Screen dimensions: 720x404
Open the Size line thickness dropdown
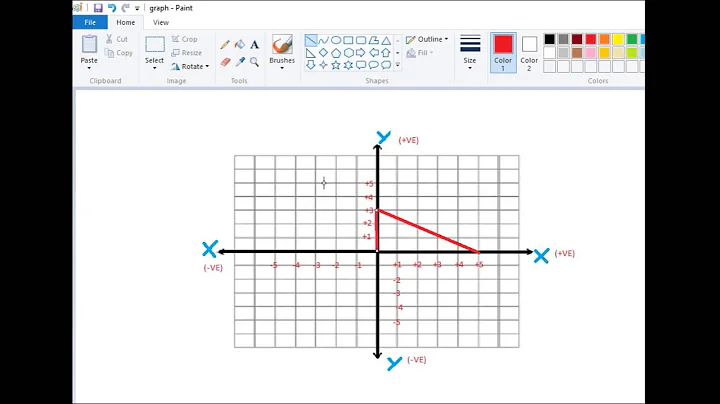[470, 52]
